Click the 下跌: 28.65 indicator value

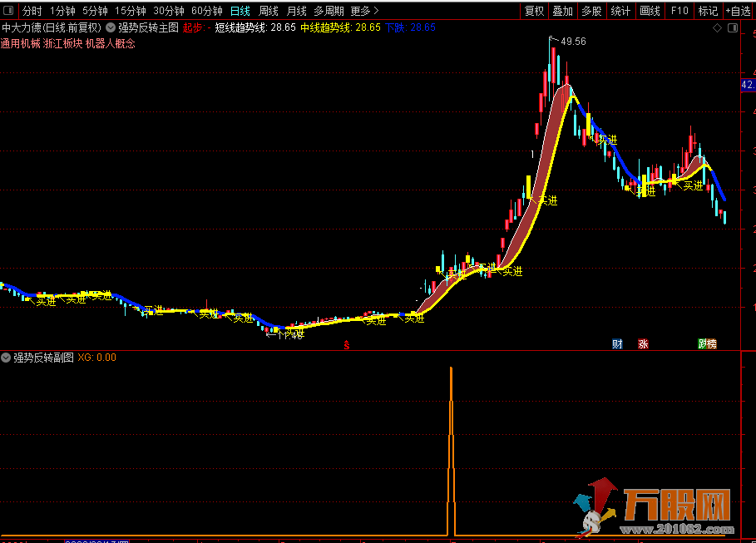410,27
